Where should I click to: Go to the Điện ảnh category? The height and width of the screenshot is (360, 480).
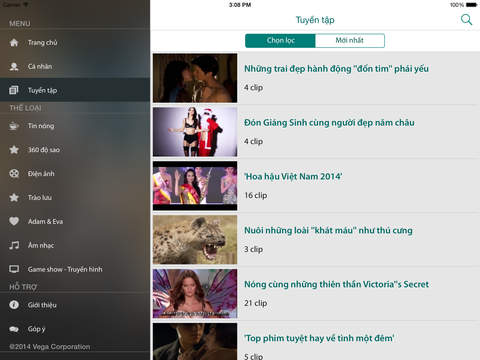[75, 173]
